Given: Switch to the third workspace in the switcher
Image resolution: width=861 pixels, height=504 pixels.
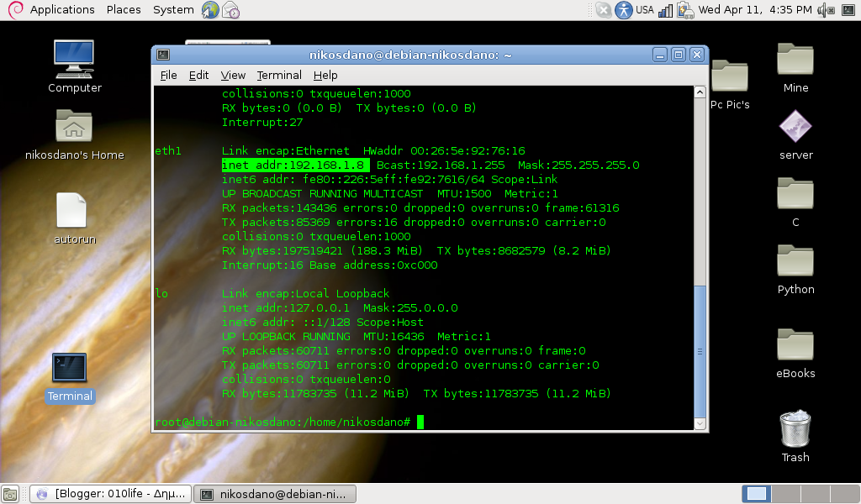Looking at the screenshot, I should (x=815, y=494).
